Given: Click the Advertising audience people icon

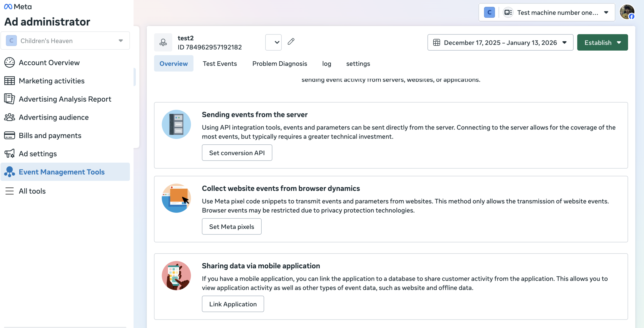Looking at the screenshot, I should pos(10,117).
